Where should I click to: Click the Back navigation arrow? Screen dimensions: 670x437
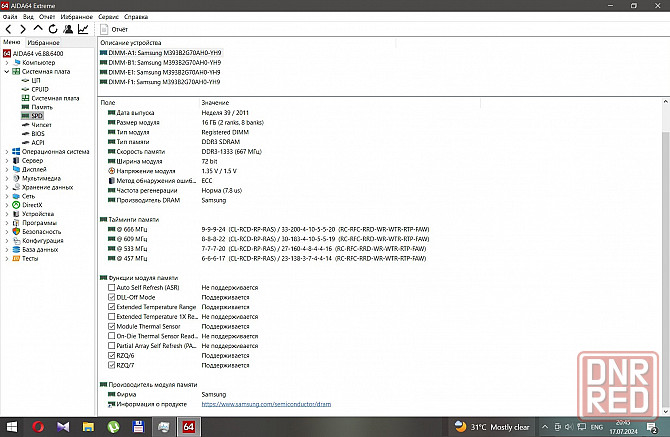coord(9,29)
